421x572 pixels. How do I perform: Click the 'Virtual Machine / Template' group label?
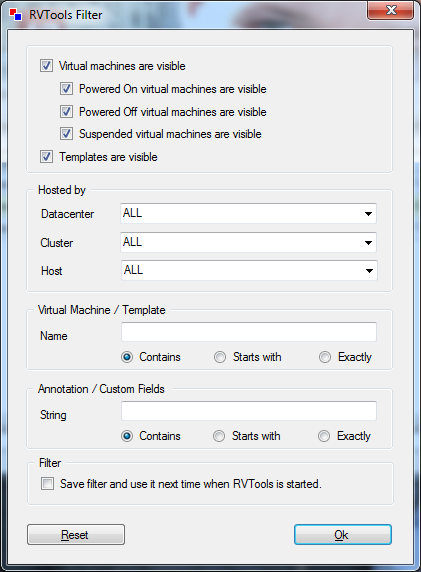102,310
